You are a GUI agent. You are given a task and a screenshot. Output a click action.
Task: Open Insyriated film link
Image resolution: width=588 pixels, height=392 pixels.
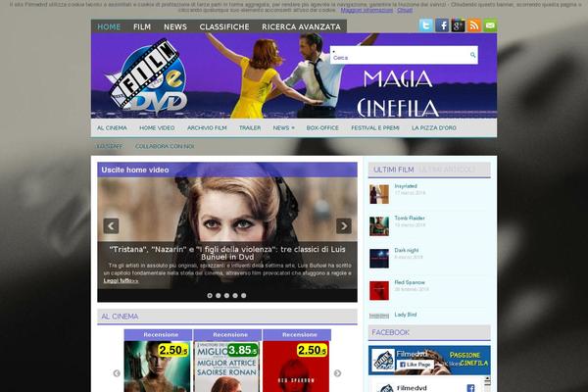coord(406,186)
